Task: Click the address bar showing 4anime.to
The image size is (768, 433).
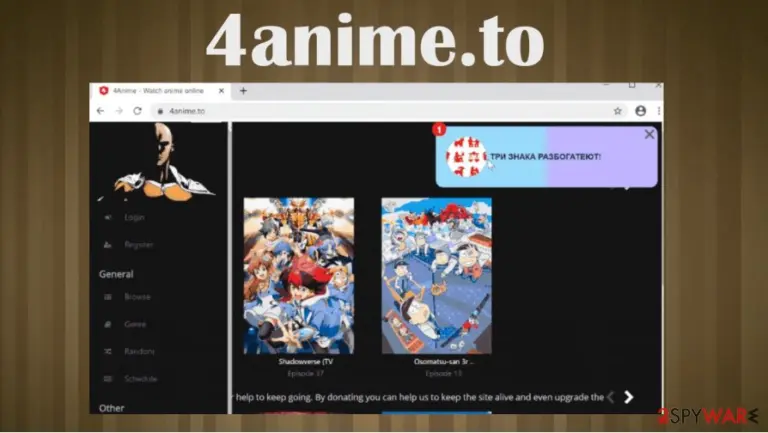Action: pos(382,111)
